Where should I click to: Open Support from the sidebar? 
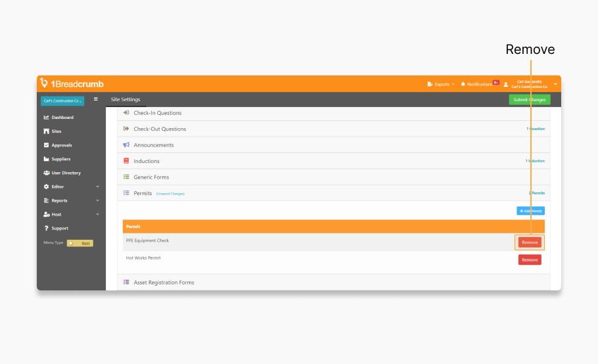pos(60,228)
